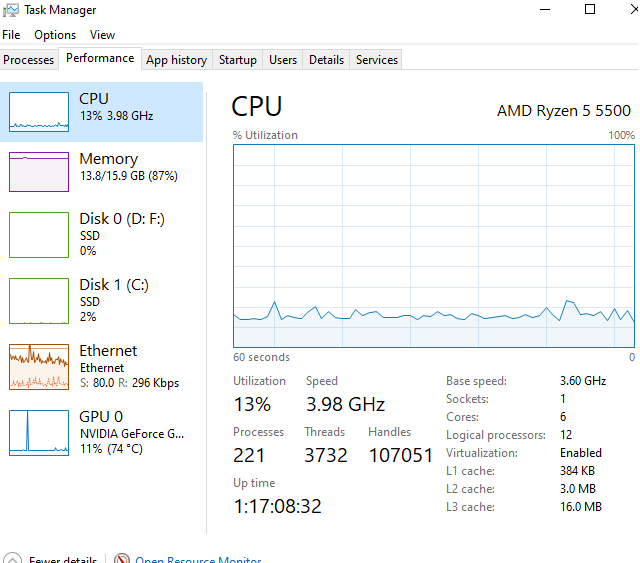Click the Open Resource Monitor link
Image resolution: width=640 pixels, height=563 pixels.
click(198, 560)
